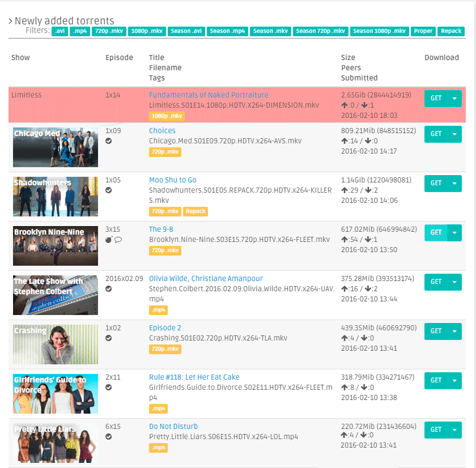Image resolution: width=476 pixels, height=468 pixels.
Task: Click the 720p .mkv tag on Brooklyn Nine-Nine row
Action: pyautogui.click(x=165, y=250)
